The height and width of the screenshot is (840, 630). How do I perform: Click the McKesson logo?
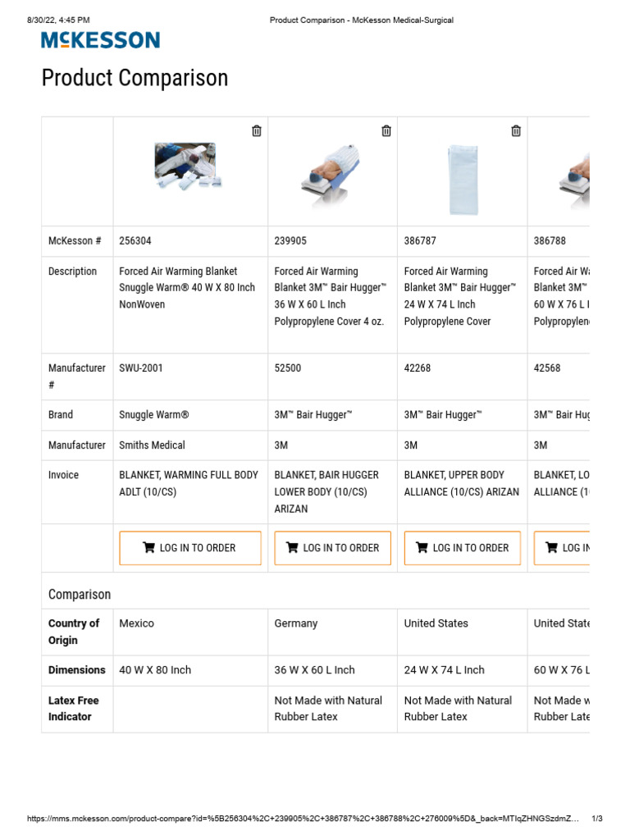(x=101, y=40)
